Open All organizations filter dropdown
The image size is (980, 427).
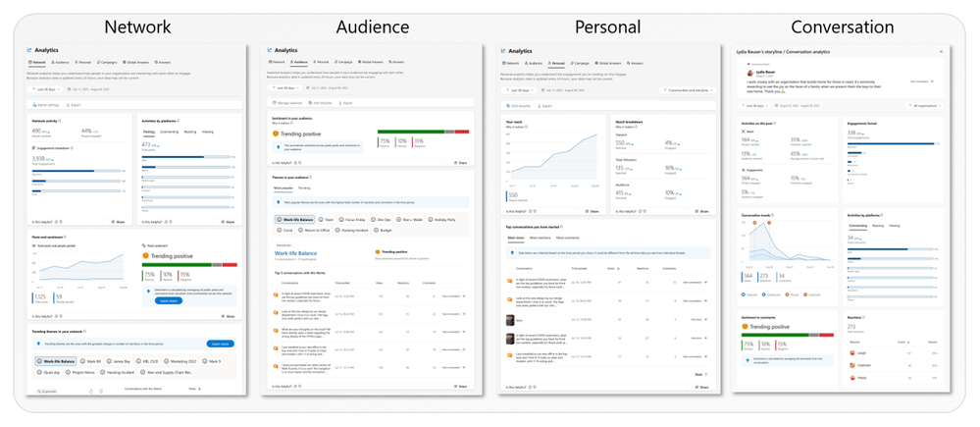[x=924, y=106]
